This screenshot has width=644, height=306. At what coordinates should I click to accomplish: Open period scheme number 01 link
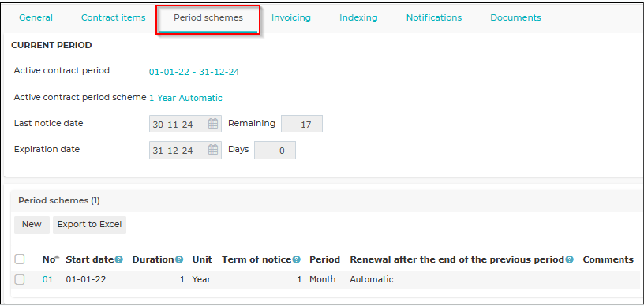coord(47,280)
